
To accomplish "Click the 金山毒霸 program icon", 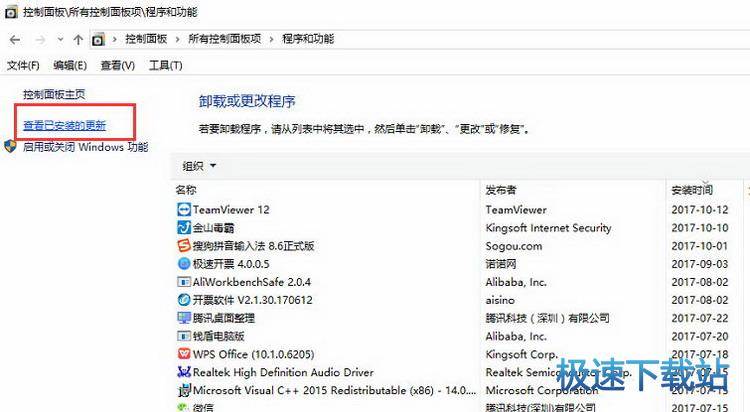I will [184, 228].
